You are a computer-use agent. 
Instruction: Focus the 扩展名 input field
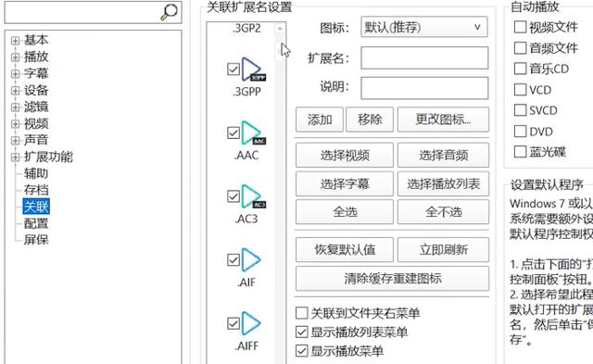click(424, 57)
